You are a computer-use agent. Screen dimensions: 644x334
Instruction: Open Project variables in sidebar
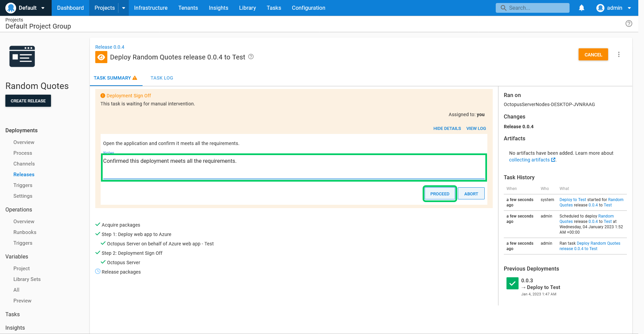(x=21, y=269)
